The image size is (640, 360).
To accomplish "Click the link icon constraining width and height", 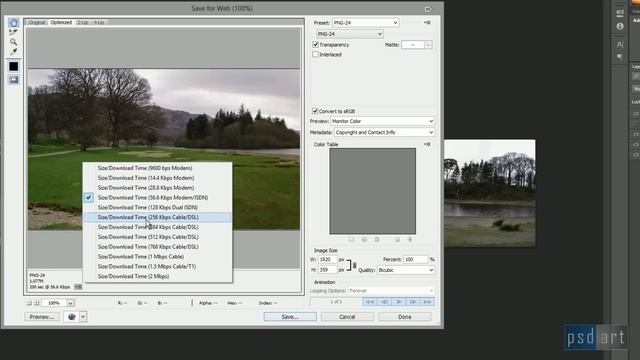I will [354, 265].
